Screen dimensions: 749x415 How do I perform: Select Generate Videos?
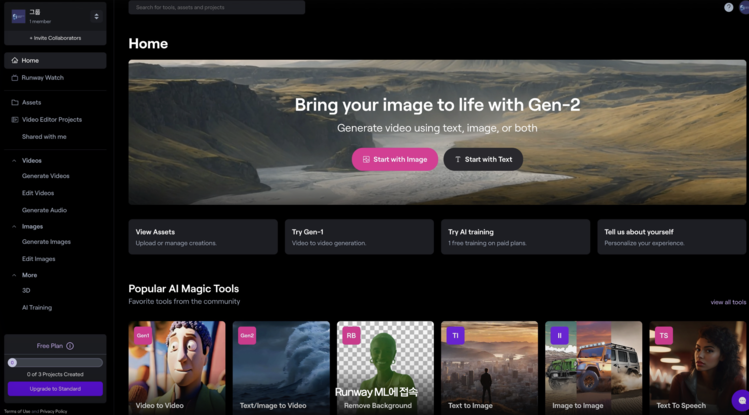(45, 176)
